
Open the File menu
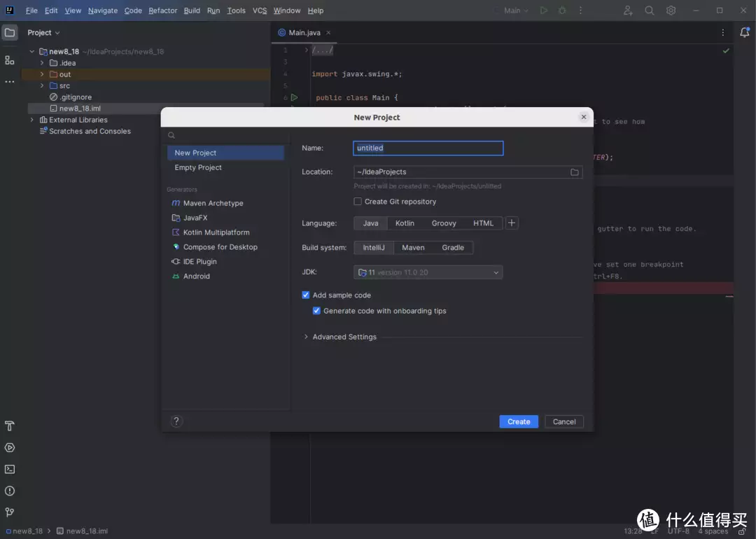(31, 10)
